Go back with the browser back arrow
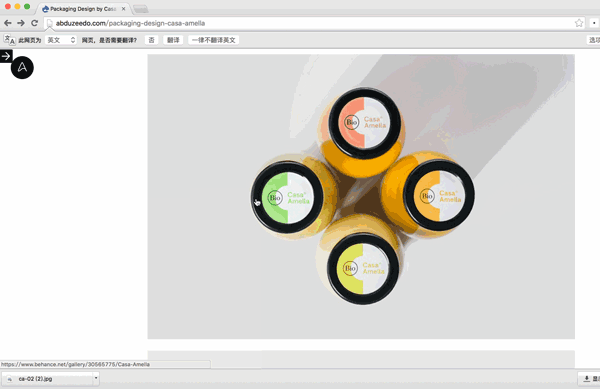Viewport: 600px width, 389px height. pyautogui.click(x=8, y=23)
